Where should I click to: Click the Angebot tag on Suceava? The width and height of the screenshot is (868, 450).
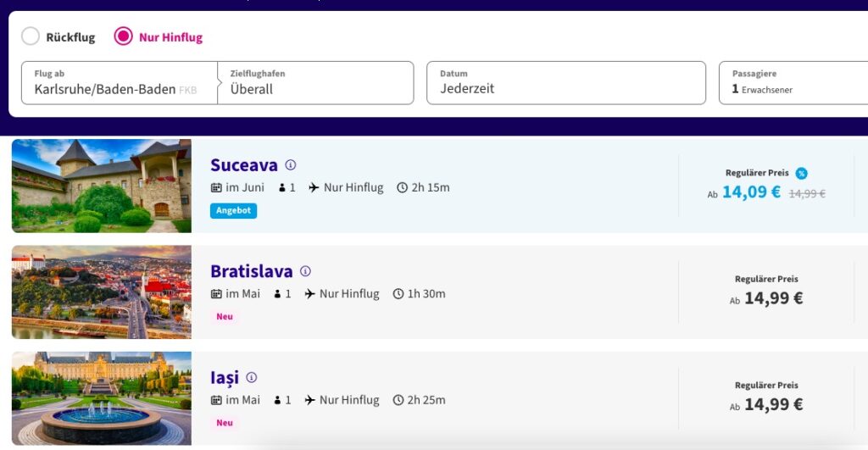tap(234, 211)
